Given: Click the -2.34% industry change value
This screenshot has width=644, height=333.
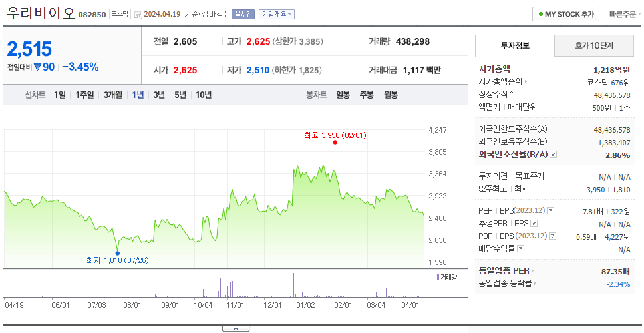Looking at the screenshot, I should coord(618,284).
